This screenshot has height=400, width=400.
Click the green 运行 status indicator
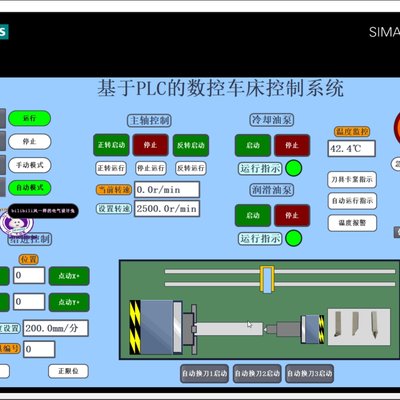(x=30, y=118)
